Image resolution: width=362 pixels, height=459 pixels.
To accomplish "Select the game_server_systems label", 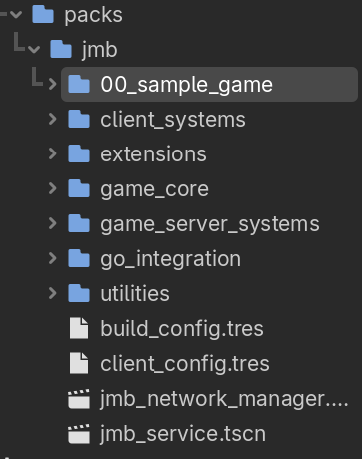I will (x=210, y=224).
